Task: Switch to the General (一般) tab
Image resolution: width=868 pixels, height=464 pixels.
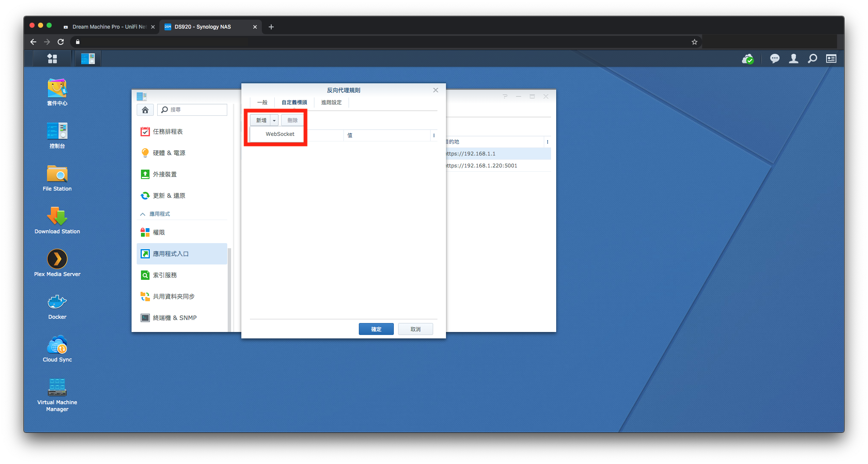Action: 262,103
